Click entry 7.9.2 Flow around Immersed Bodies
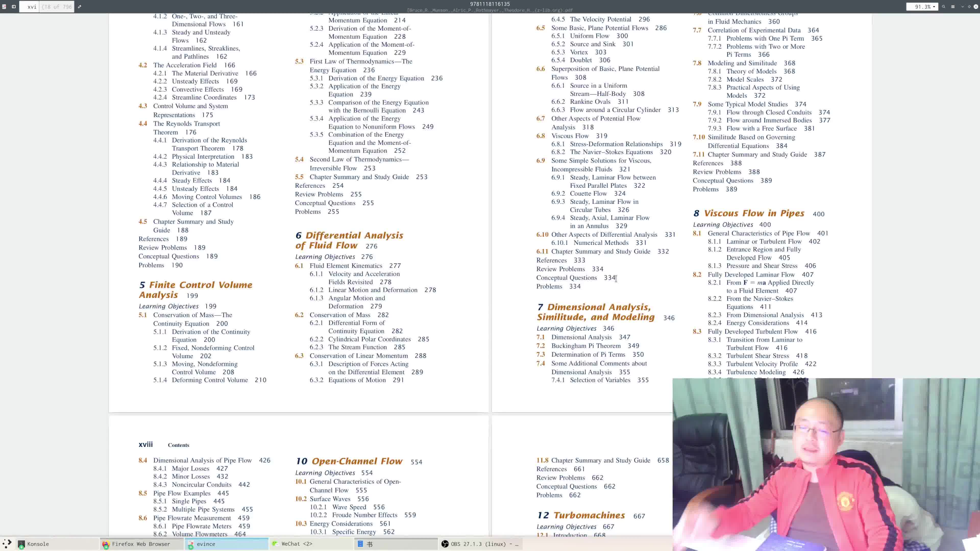 pos(769,120)
